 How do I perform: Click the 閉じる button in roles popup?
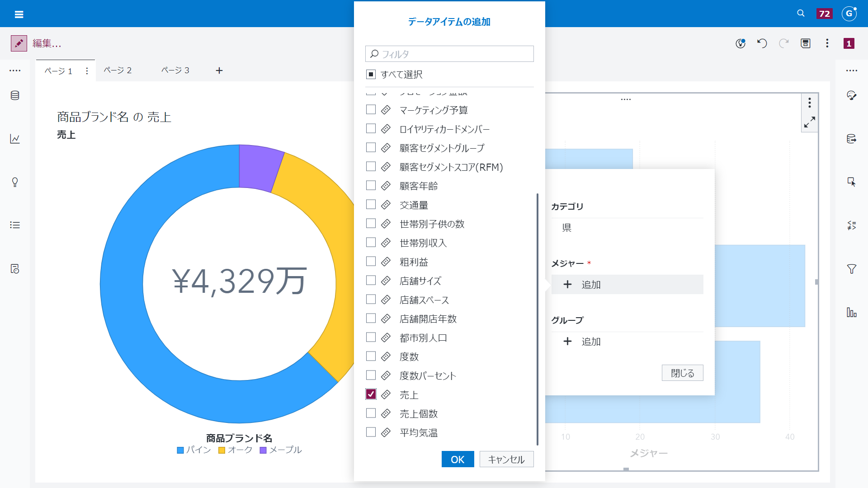click(x=682, y=373)
